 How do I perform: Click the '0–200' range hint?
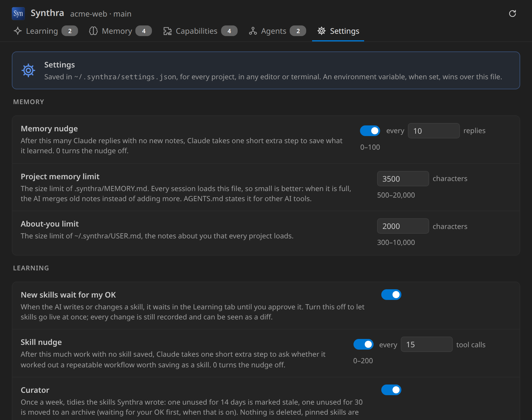pos(363,361)
